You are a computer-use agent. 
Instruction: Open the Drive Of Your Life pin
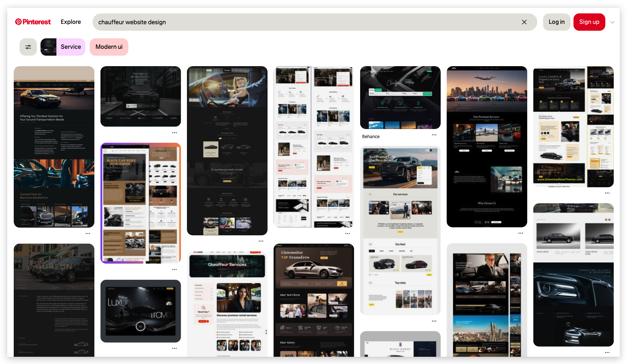227,151
